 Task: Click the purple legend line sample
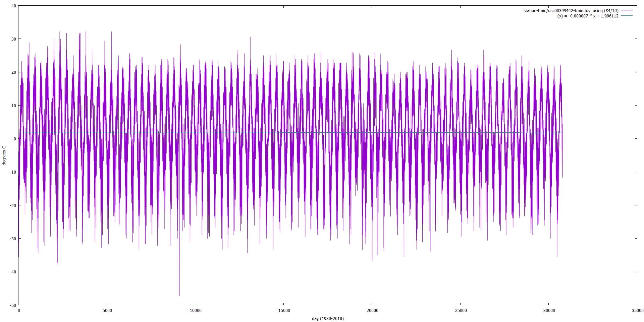pos(626,11)
